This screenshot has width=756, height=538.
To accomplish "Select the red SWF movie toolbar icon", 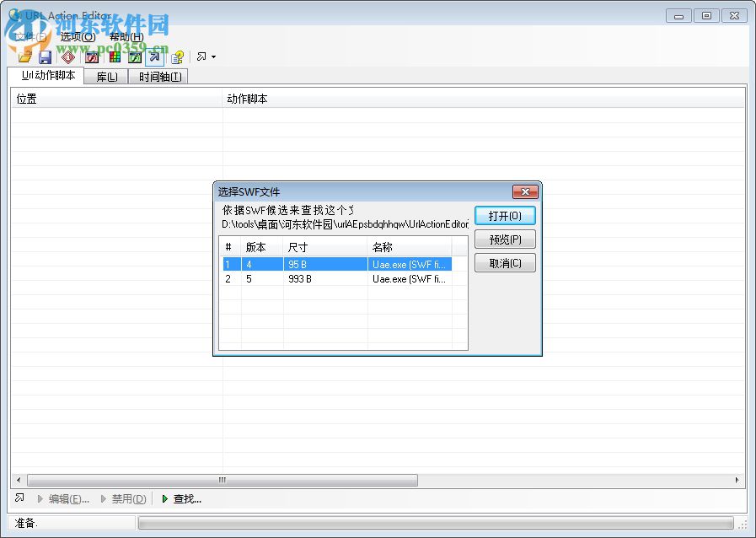I will pyautogui.click(x=90, y=56).
